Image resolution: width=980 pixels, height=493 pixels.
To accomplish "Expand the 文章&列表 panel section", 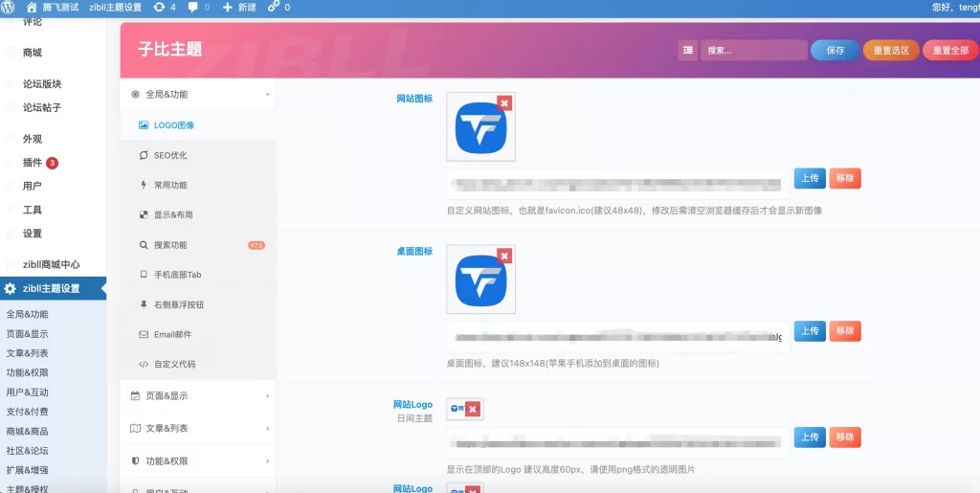I will pyautogui.click(x=198, y=429).
